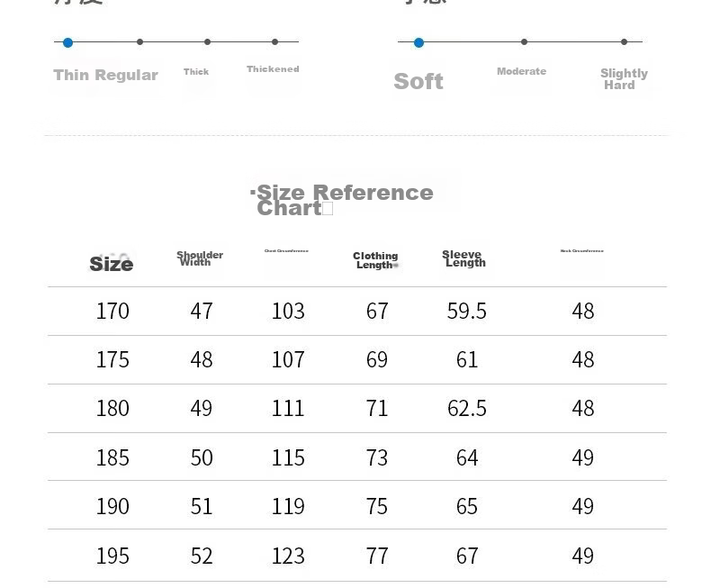The width and height of the screenshot is (711, 588).
Task: Select the size 170 cell
Action: click(112, 312)
